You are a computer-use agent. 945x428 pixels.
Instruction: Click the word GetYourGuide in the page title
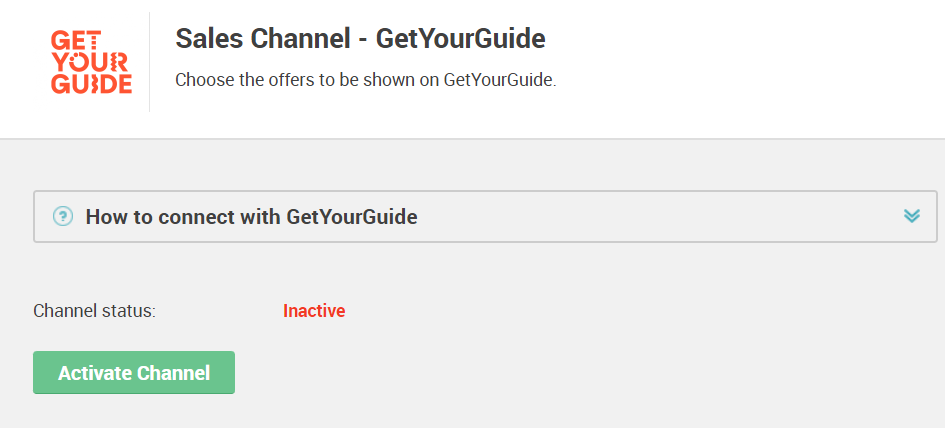point(461,39)
